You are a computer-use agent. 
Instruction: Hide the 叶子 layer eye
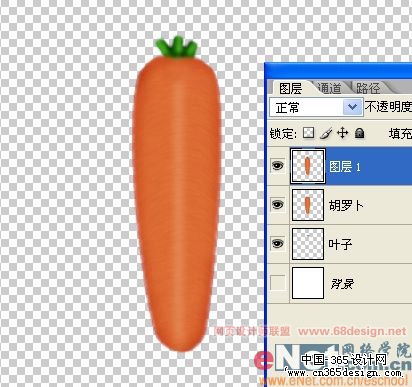(278, 243)
